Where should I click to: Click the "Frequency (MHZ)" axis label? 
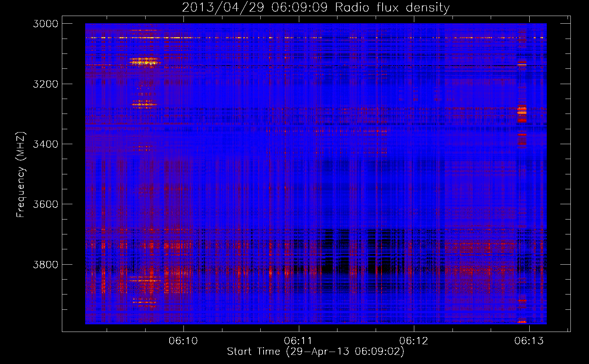click(x=21, y=175)
